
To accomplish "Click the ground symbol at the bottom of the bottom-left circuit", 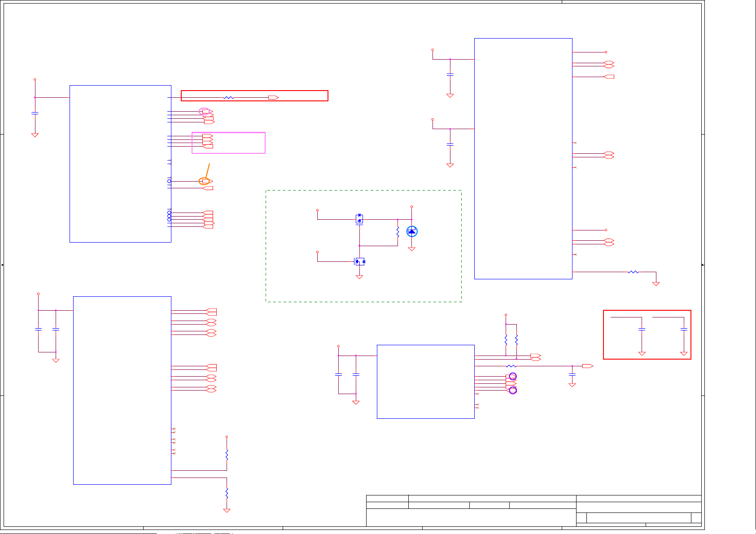I will [x=227, y=511].
